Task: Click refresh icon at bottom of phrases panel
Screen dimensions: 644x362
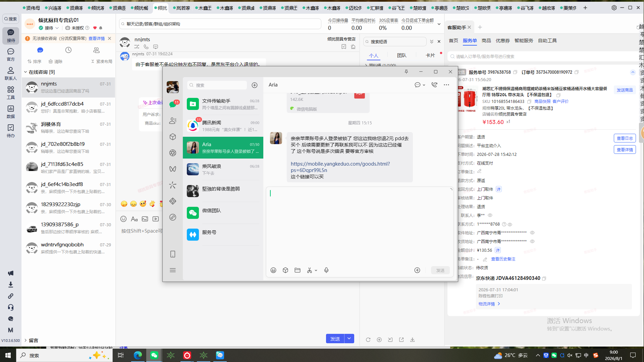Action: point(368,340)
